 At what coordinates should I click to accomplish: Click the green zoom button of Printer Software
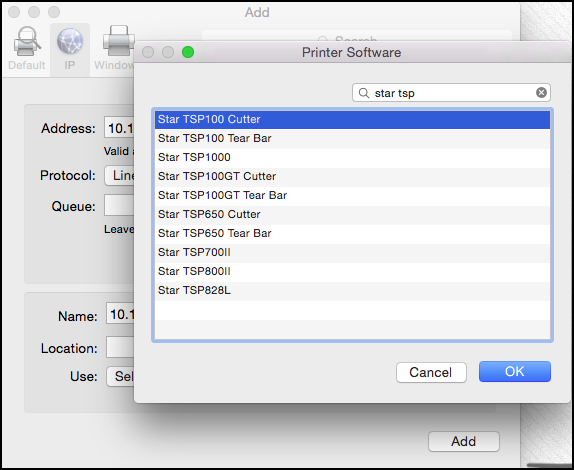coord(188,52)
